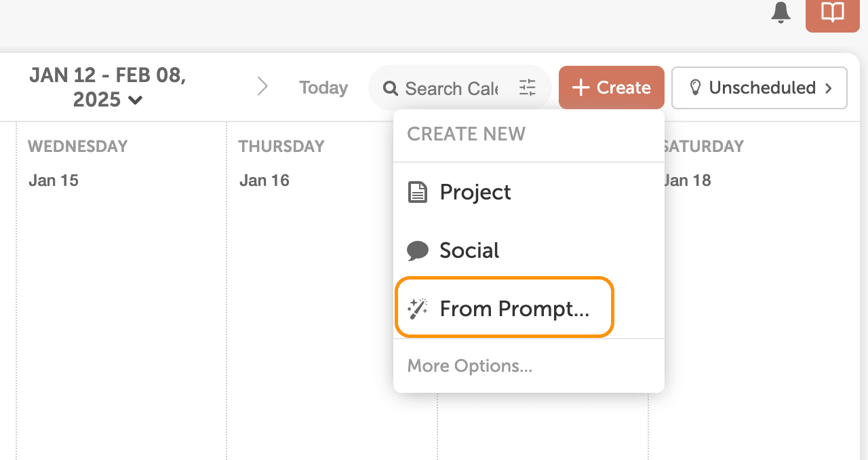The width and height of the screenshot is (868, 460).
Task: Click the bell notification icon
Action: 781,13
